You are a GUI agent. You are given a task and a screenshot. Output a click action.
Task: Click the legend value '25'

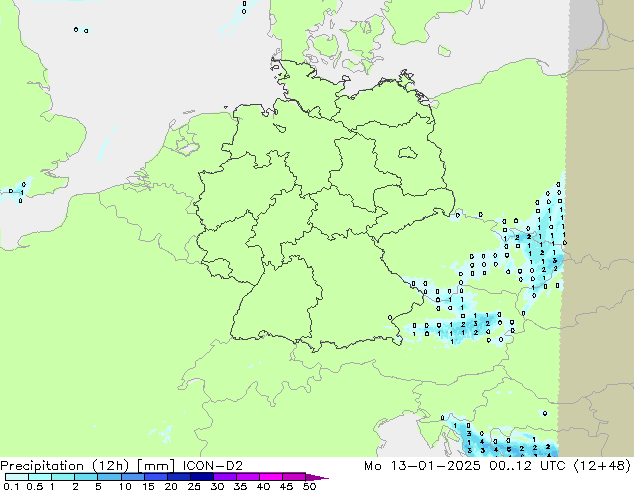(x=194, y=486)
